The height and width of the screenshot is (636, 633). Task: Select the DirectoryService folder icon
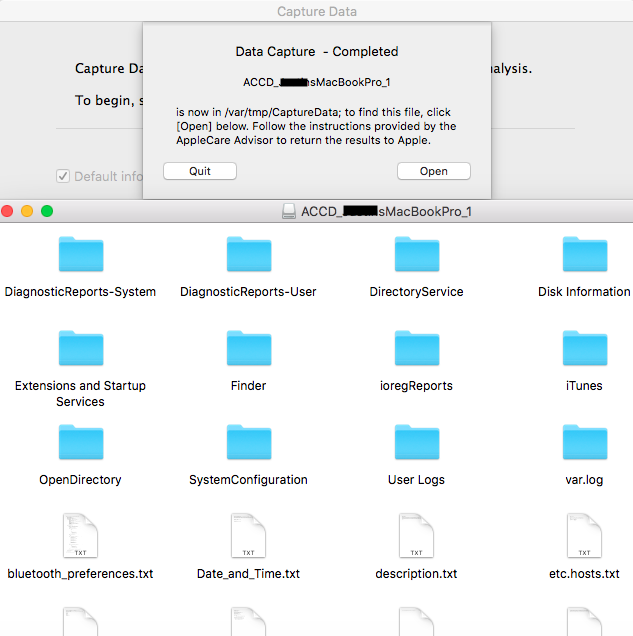[416, 254]
